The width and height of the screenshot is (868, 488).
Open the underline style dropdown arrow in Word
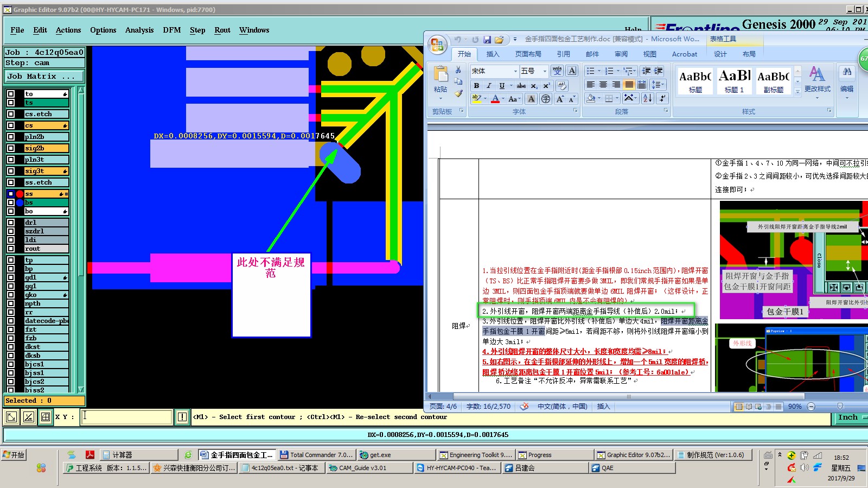click(x=511, y=85)
